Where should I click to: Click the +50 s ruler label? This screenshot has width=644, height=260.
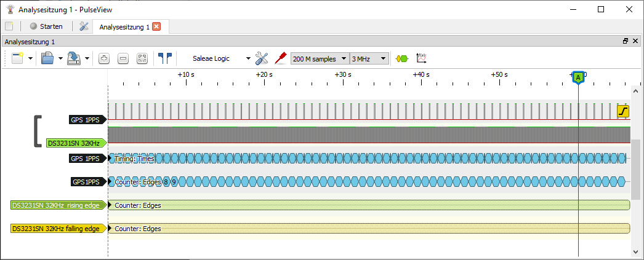[499, 74]
